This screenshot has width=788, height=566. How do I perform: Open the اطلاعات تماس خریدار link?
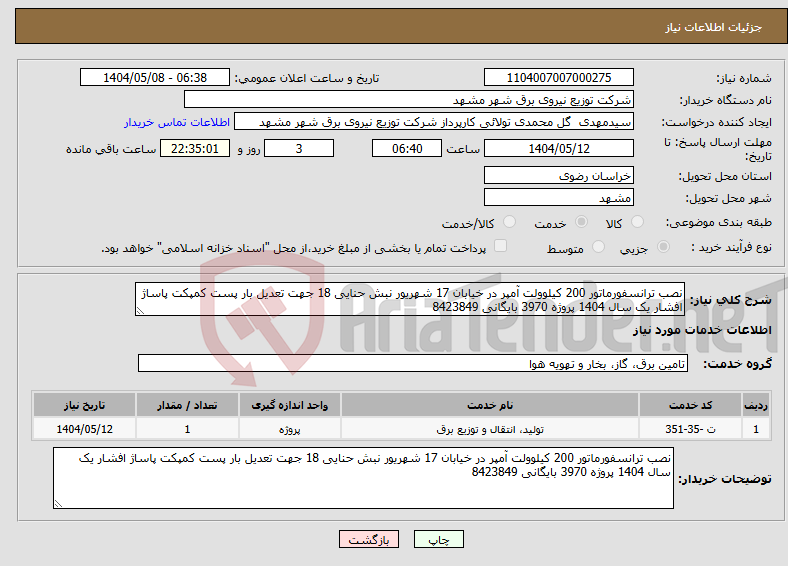point(177,122)
